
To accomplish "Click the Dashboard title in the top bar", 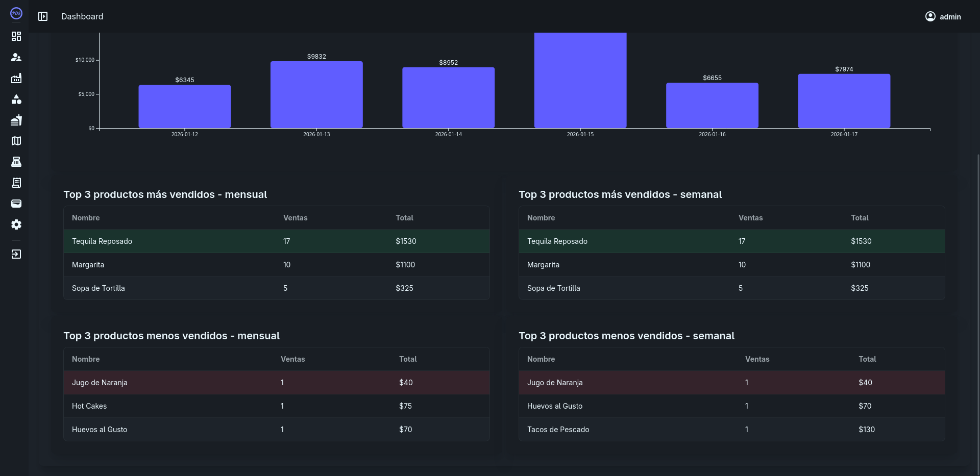I will click(x=82, y=16).
